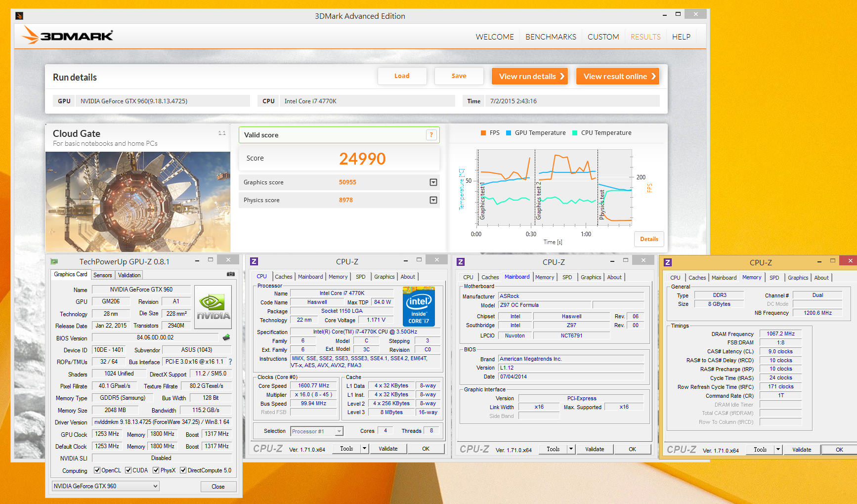Click the 3DMark logo in header

click(x=67, y=35)
